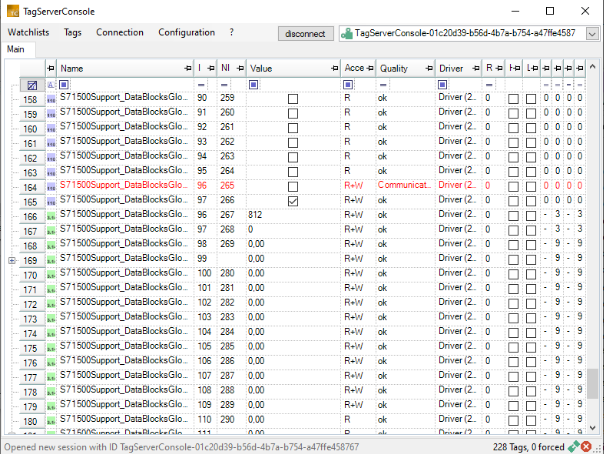Toggle the second checkbox after R in row 179

tap(531, 406)
